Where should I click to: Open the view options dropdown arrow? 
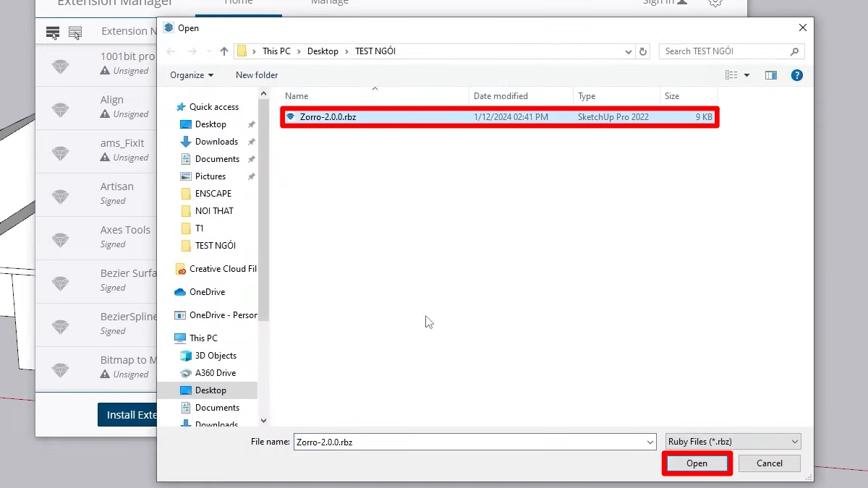click(x=746, y=75)
